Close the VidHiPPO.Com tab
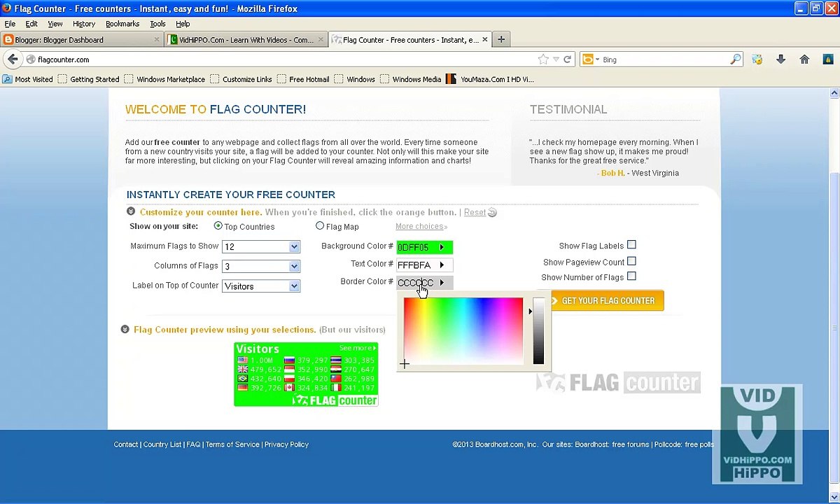Viewport: 840px width, 504px height. tap(321, 40)
